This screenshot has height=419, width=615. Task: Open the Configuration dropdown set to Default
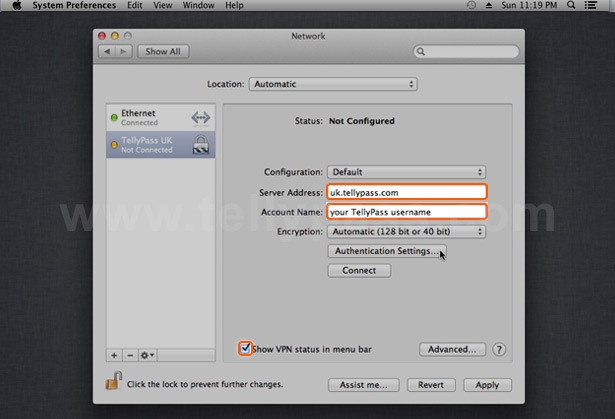point(407,172)
